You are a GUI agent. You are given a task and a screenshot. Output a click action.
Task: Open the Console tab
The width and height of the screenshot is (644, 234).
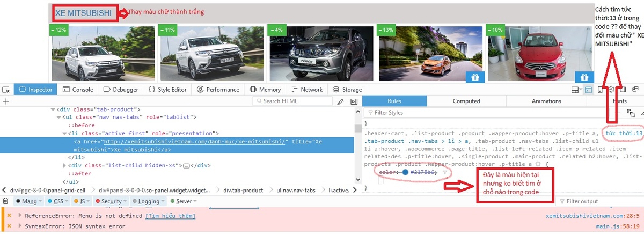pyautogui.click(x=78, y=90)
